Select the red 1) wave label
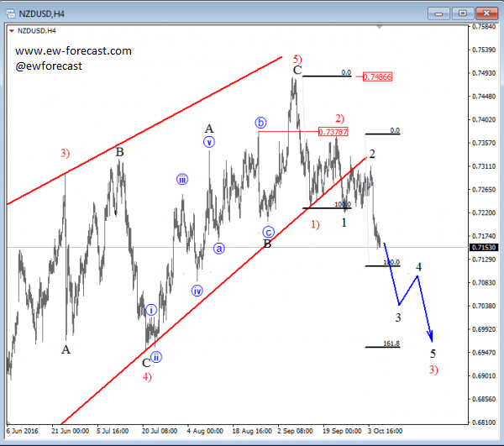This screenshot has height=446, width=504. [x=315, y=224]
